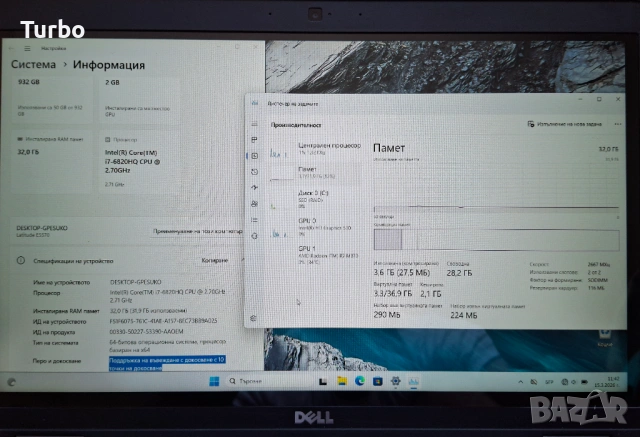Click product ID 00330-50227-53390-AAOEM
640x437 pixels.
click(146, 332)
